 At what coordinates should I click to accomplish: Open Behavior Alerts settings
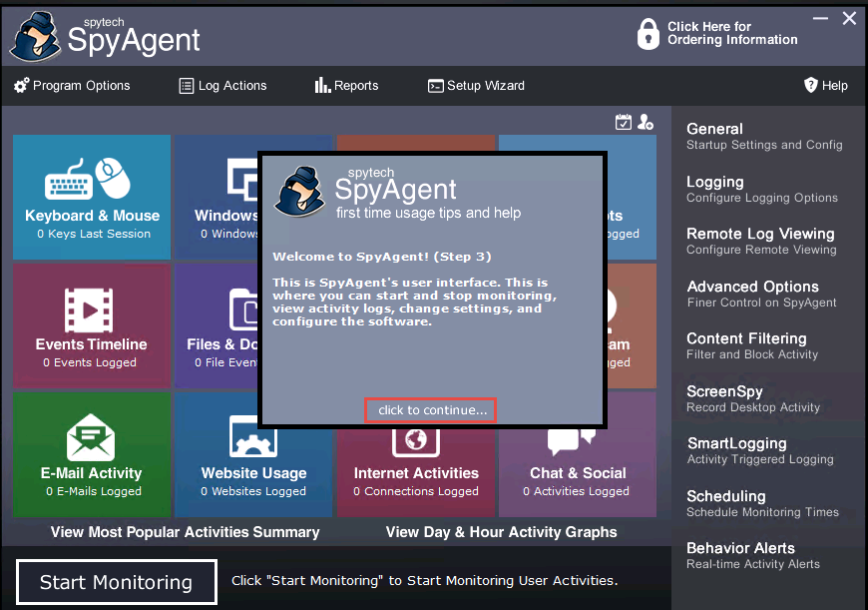point(753,556)
